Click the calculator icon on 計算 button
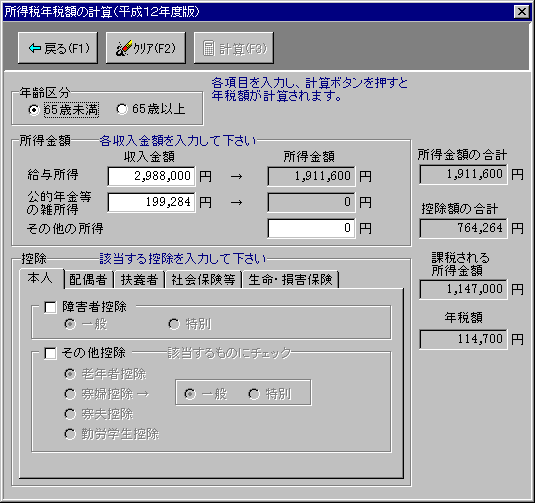This screenshot has height=503, width=535. point(208,48)
